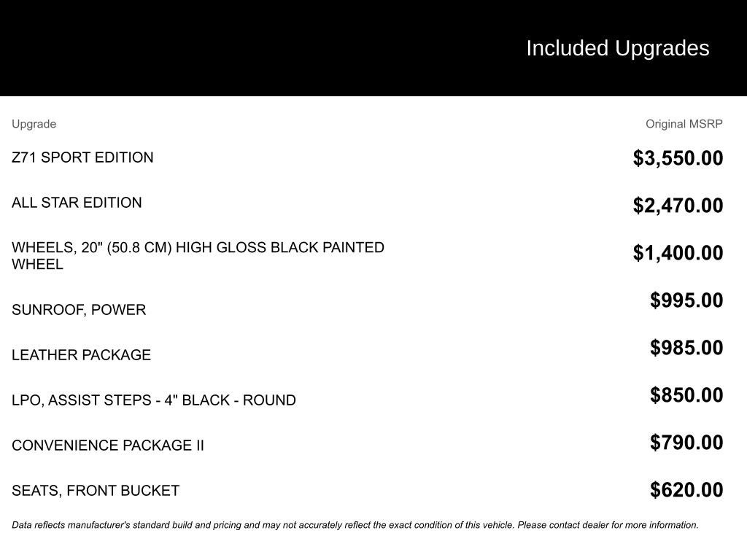Click the Included Upgrades heading

click(x=617, y=48)
